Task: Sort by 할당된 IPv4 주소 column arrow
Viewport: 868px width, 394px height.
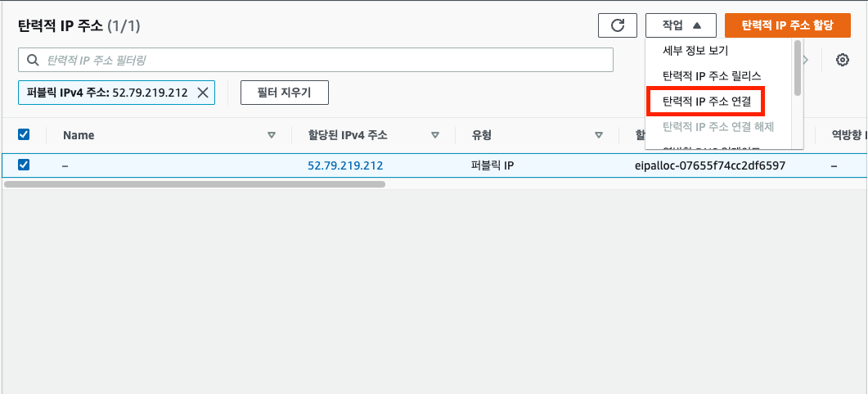Action: point(435,135)
